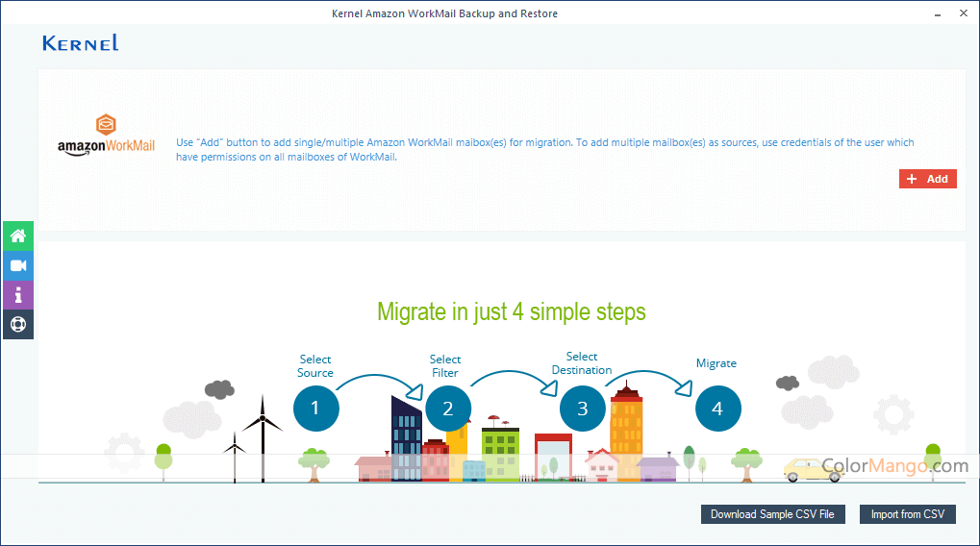Click the video camera sidebar icon
Screen dimensions: 980x546
click(x=17, y=265)
